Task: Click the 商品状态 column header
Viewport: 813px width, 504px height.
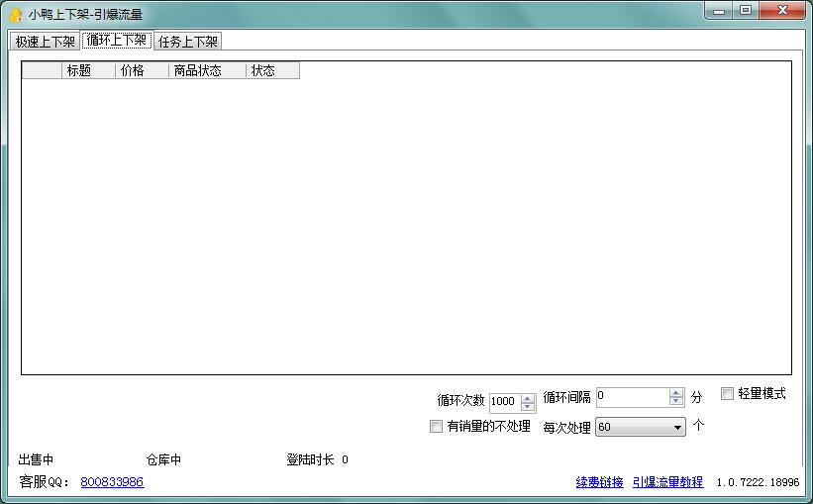Action: (207, 70)
